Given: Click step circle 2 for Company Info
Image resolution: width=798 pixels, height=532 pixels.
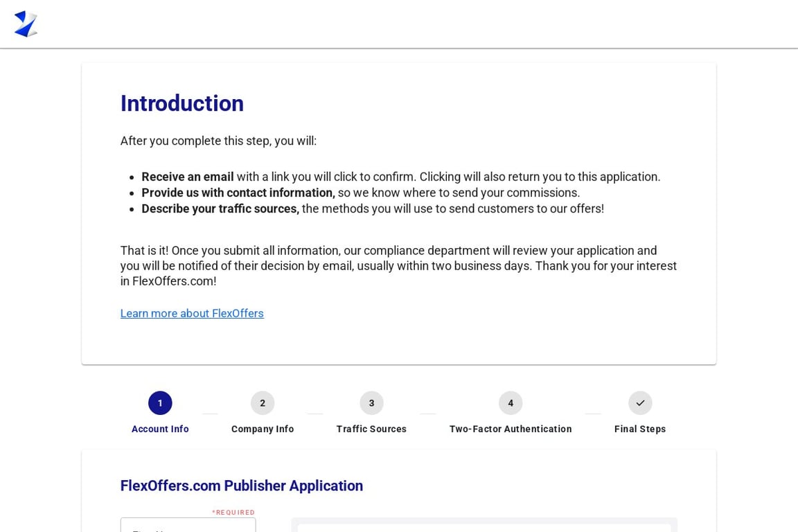Looking at the screenshot, I should tap(262, 402).
